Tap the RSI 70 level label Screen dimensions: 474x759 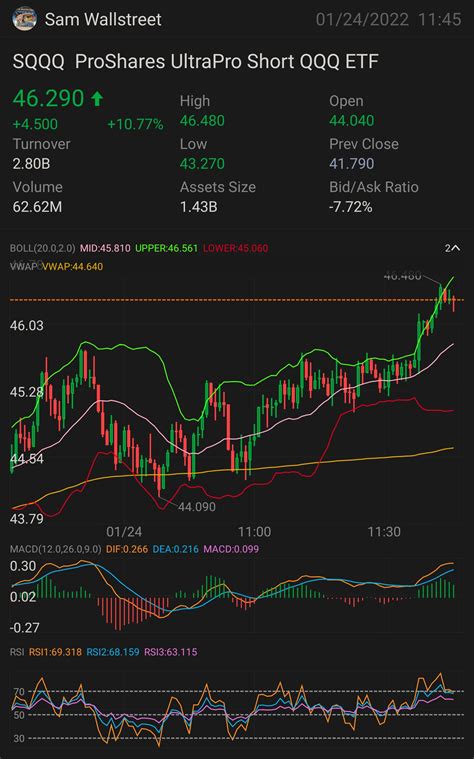19,691
